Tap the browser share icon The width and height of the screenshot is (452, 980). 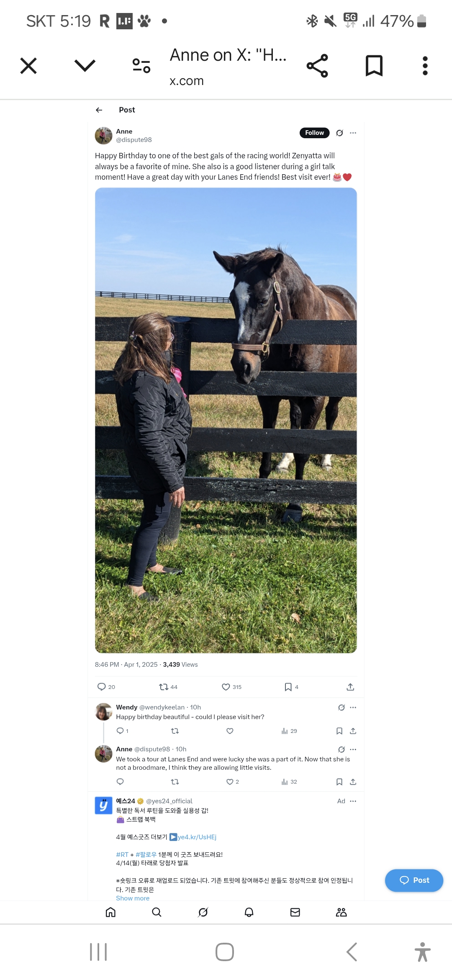coord(317,66)
